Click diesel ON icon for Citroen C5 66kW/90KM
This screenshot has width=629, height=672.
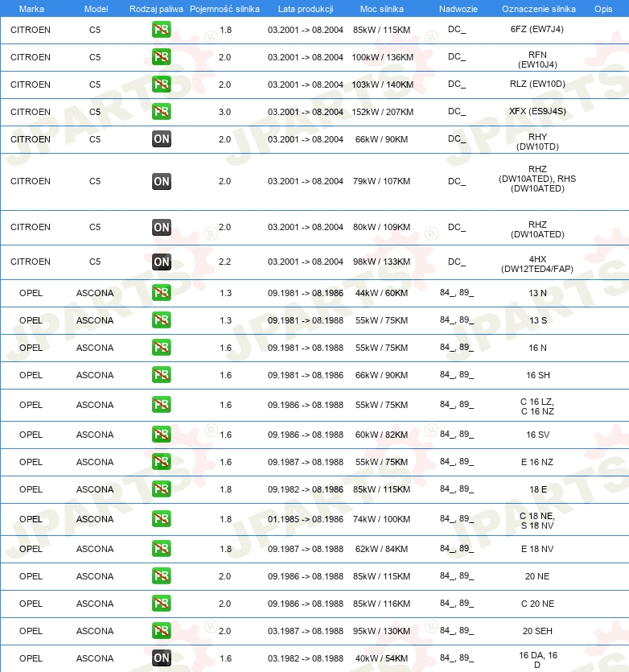pos(162,139)
